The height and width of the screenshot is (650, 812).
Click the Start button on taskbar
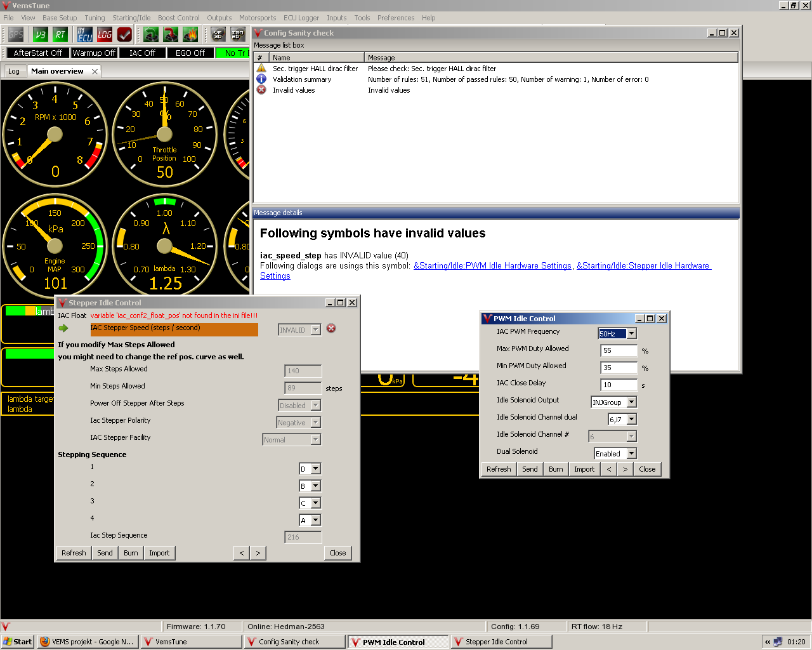[17, 642]
